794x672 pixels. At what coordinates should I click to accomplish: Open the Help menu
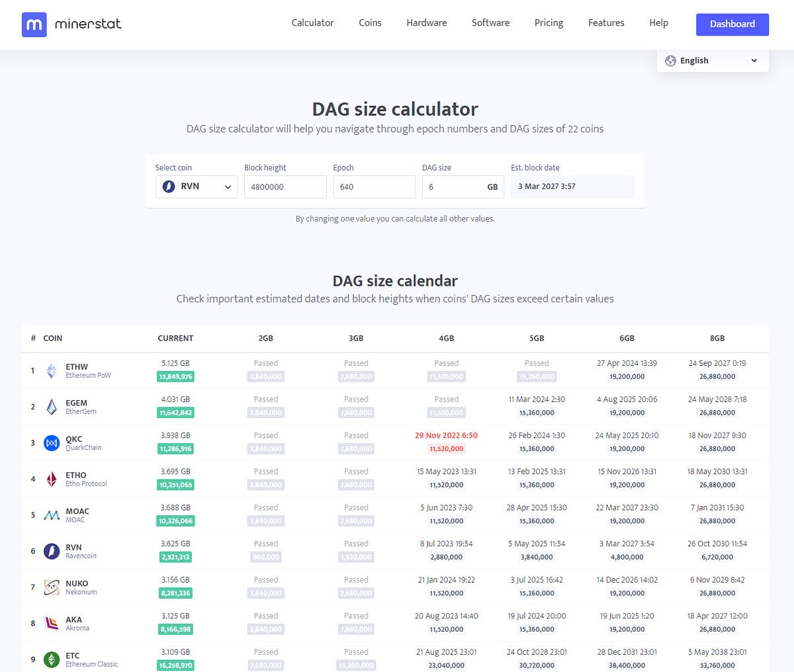tap(658, 22)
